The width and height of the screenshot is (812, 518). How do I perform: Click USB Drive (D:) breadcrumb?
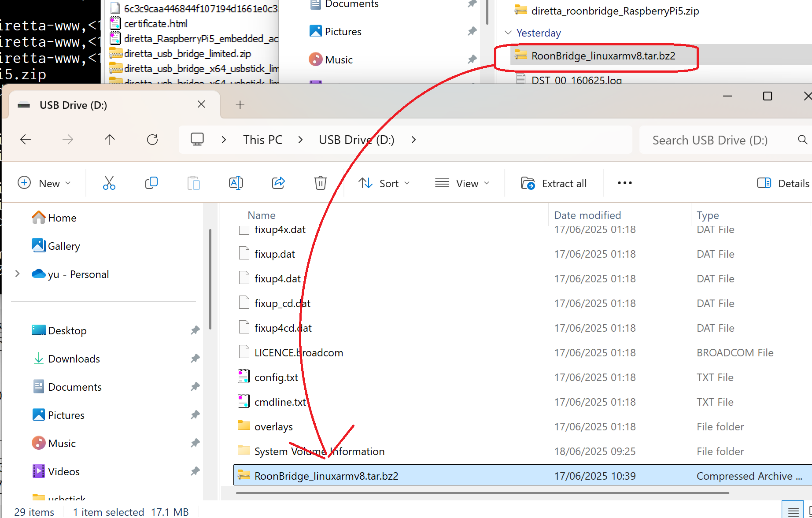(357, 140)
